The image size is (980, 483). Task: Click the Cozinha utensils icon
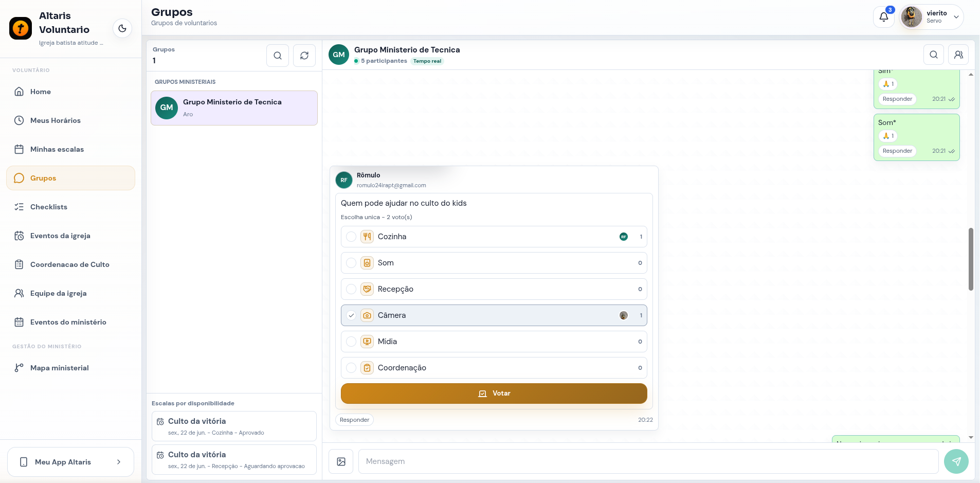coord(367,237)
